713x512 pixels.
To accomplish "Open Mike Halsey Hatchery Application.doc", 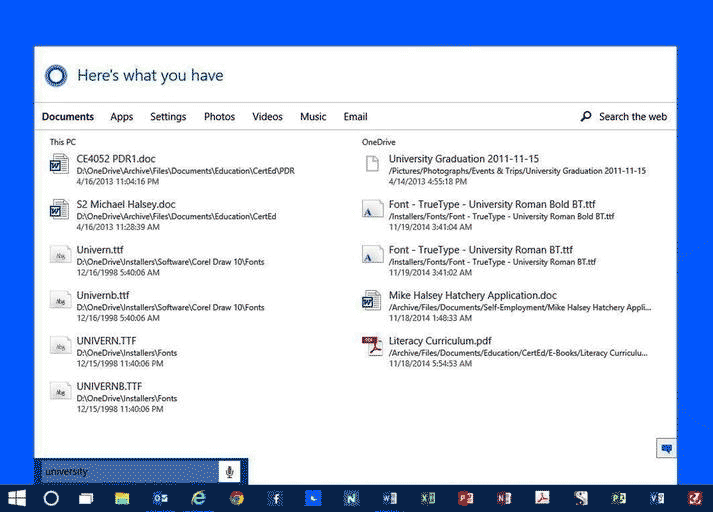I will tap(472, 296).
